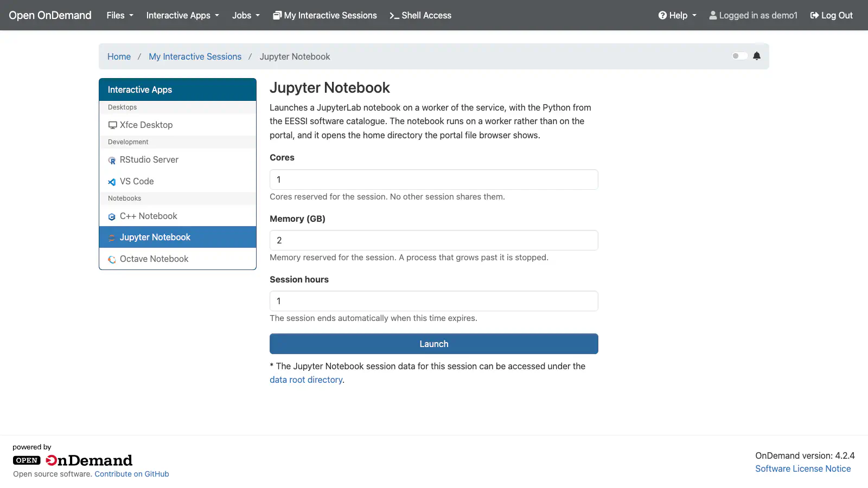Open the Software License Notice link
The height and width of the screenshot is (488, 868).
(x=803, y=468)
